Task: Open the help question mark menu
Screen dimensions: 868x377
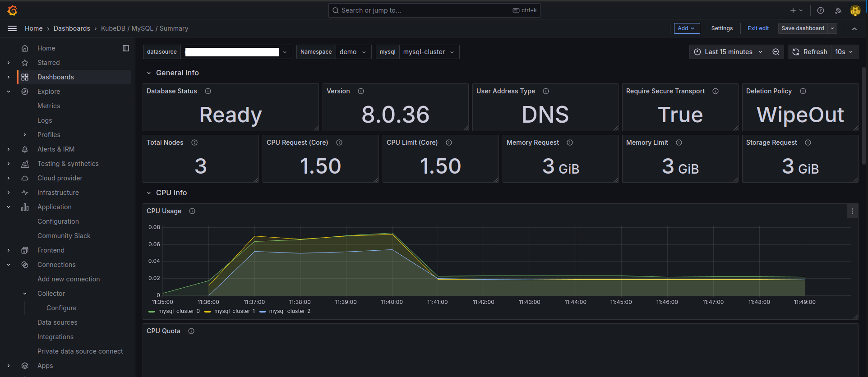Action: [821, 10]
